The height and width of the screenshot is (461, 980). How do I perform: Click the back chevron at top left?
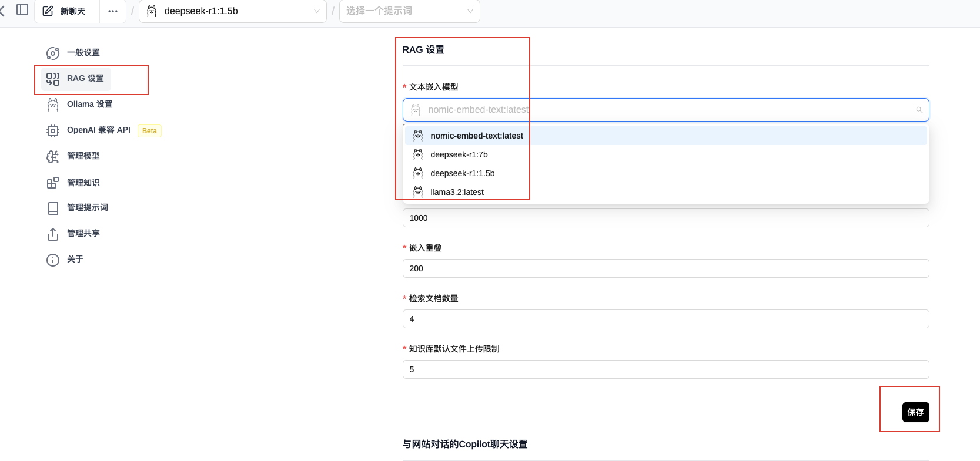pyautogui.click(x=2, y=11)
